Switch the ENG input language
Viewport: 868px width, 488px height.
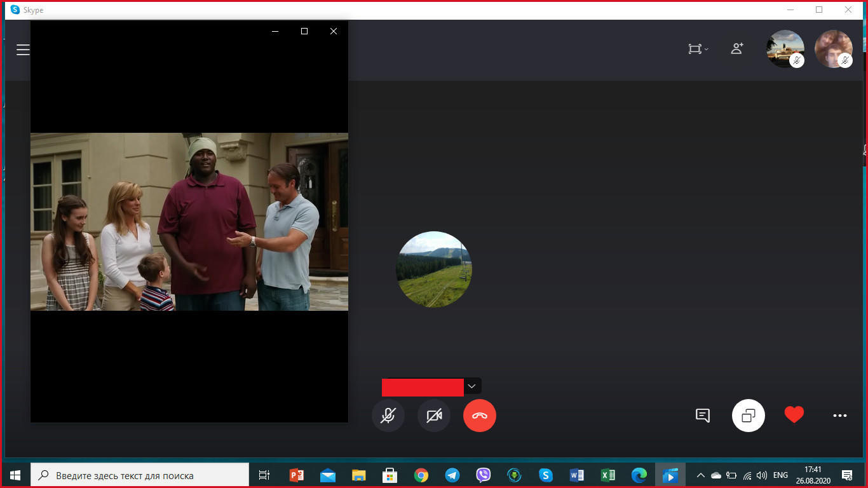[x=780, y=475]
